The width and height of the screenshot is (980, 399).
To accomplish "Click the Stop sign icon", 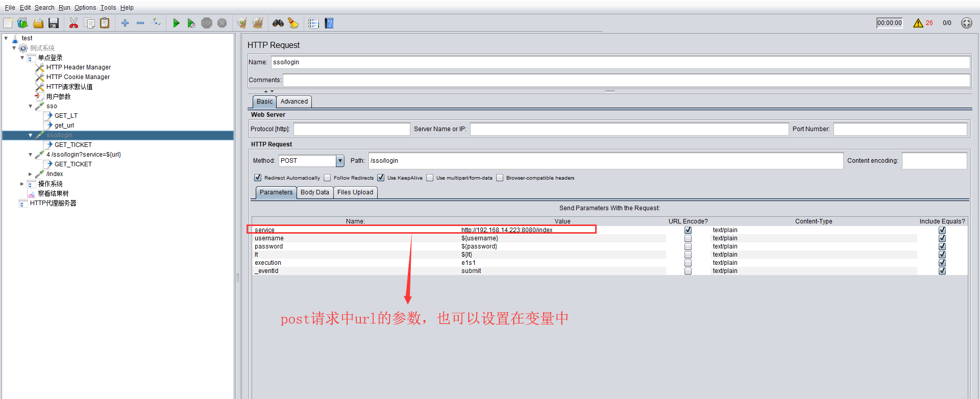I will [x=207, y=23].
